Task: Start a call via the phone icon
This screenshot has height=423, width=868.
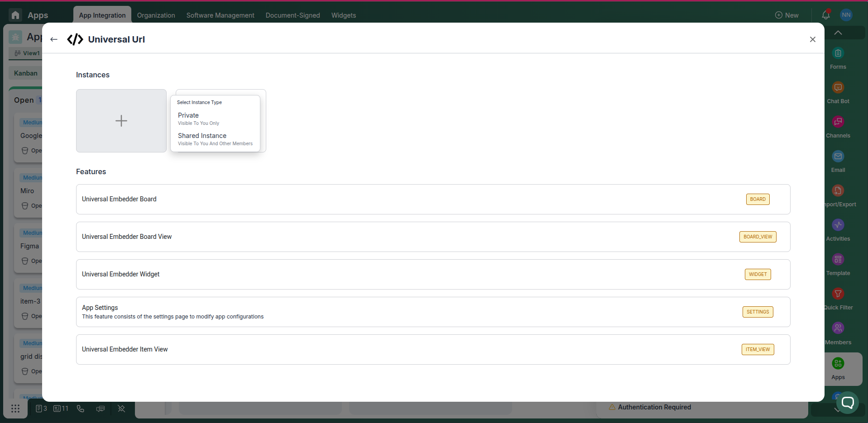Action: (81, 409)
